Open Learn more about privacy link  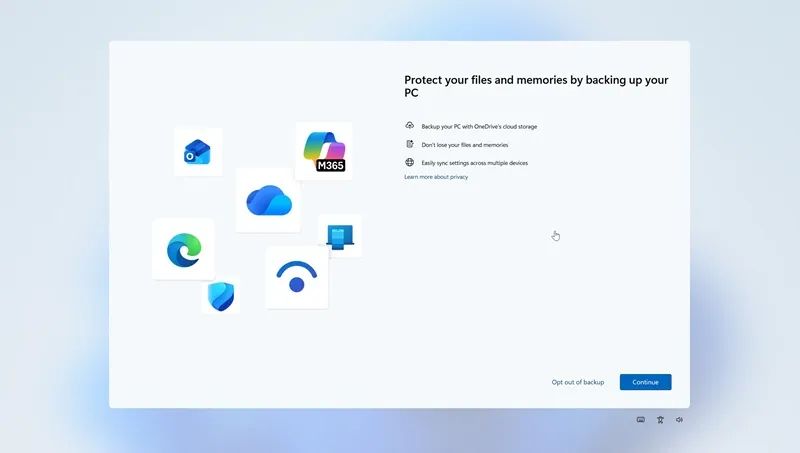pos(436,177)
